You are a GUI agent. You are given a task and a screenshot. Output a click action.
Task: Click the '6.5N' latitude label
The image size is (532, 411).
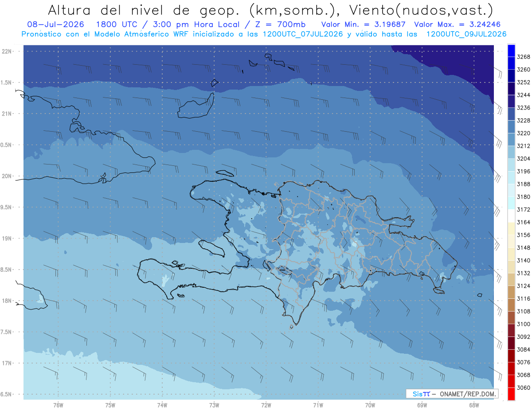click(x=7, y=394)
